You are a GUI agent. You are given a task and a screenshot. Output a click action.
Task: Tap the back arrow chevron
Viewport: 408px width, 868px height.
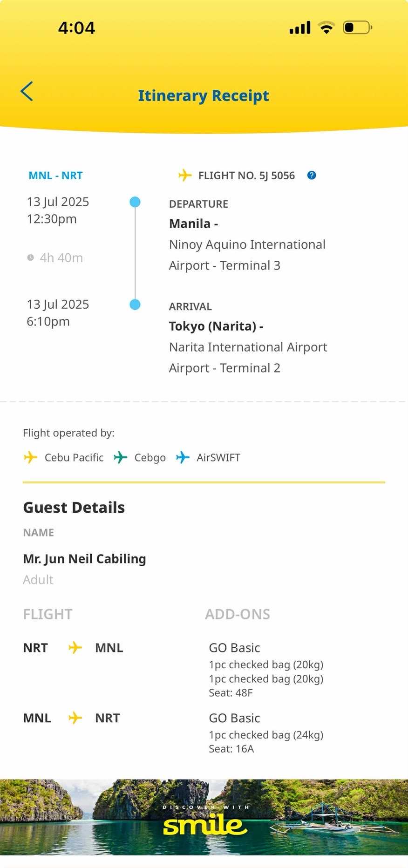(27, 91)
